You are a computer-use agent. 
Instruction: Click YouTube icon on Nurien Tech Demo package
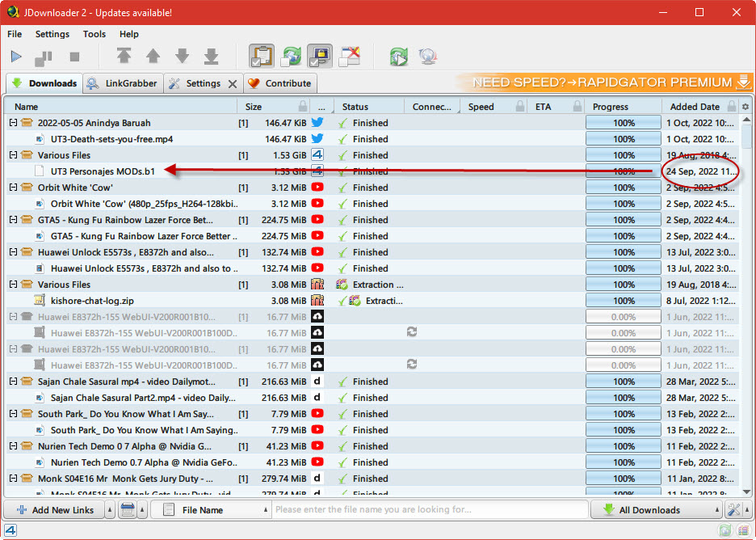pos(317,446)
